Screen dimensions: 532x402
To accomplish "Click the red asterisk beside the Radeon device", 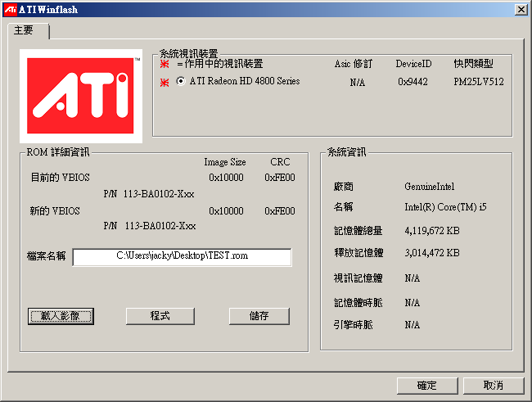I will [x=165, y=82].
